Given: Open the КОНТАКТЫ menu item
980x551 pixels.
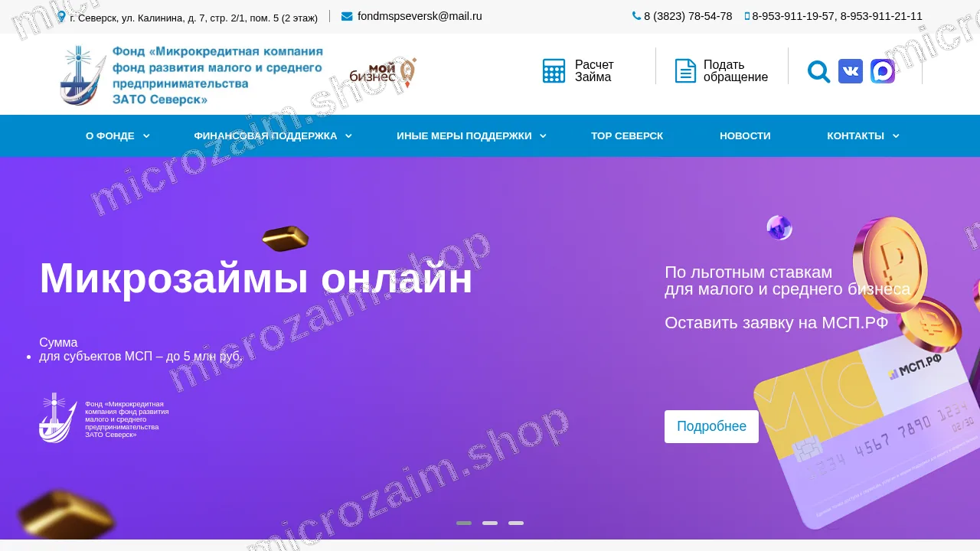Looking at the screenshot, I should 855,136.
